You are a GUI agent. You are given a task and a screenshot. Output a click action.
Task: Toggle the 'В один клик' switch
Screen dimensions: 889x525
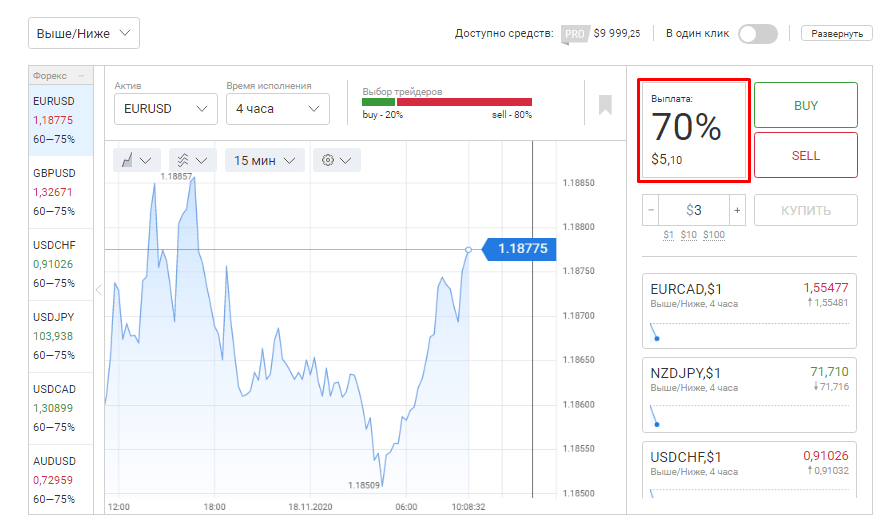click(757, 34)
